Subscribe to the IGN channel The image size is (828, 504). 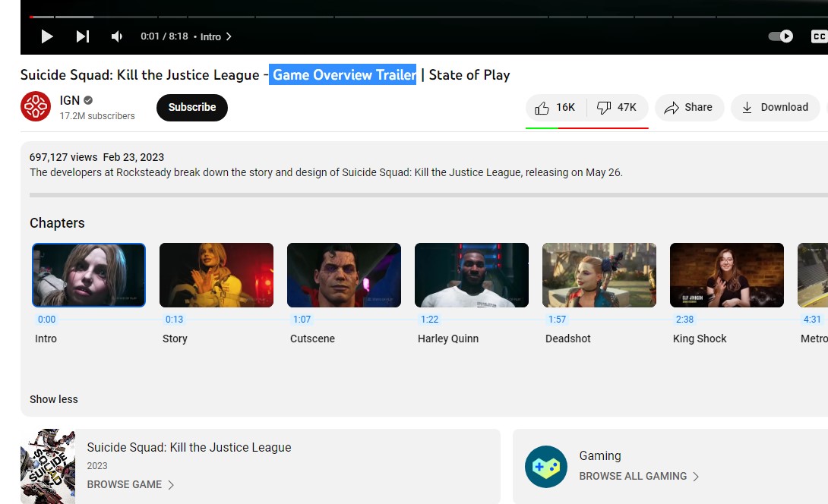coord(191,107)
